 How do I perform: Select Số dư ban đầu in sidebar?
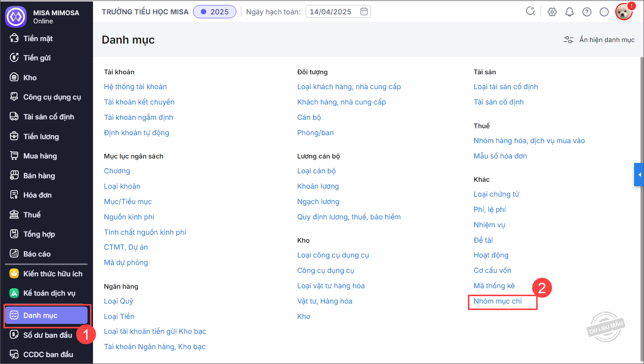tap(47, 335)
